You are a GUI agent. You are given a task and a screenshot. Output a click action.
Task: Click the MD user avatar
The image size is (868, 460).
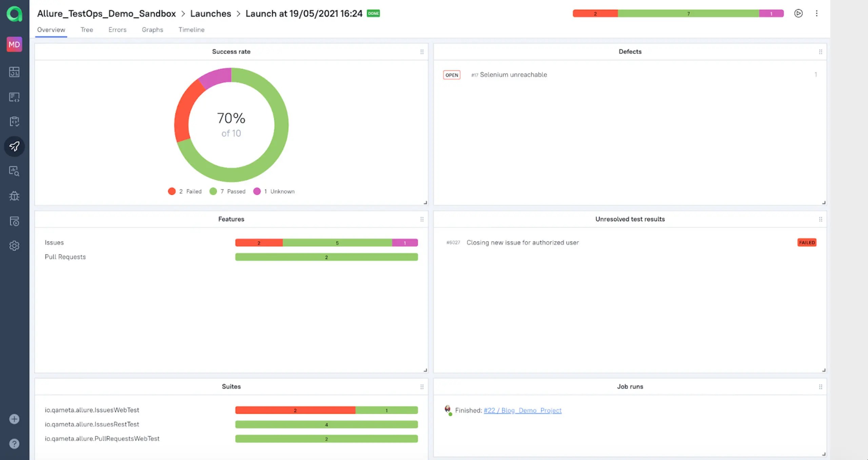(x=14, y=44)
